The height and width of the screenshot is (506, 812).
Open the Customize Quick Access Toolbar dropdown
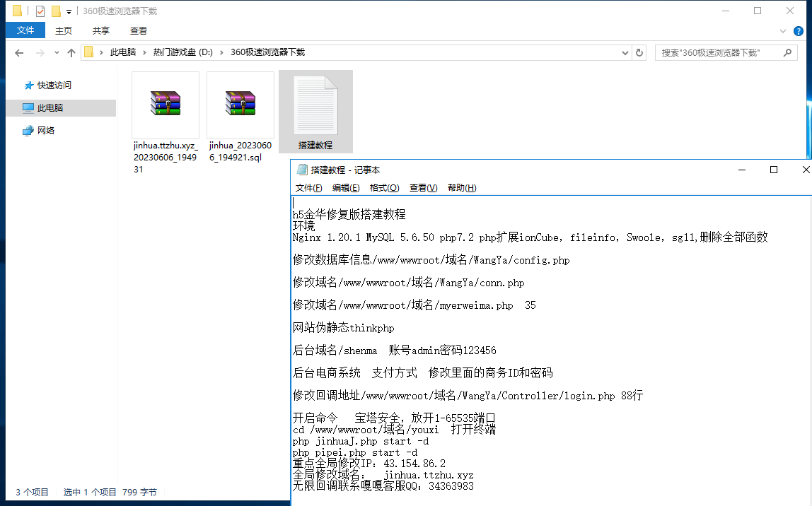(x=69, y=12)
